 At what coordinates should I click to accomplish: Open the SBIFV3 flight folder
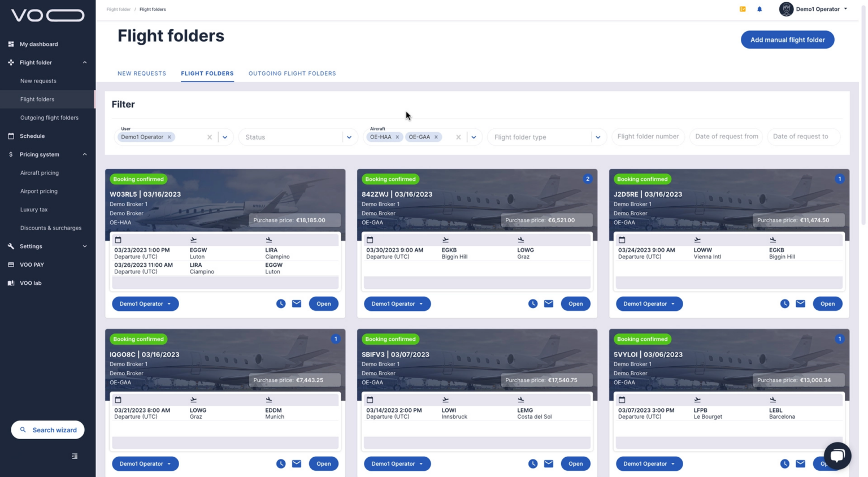pyautogui.click(x=575, y=463)
